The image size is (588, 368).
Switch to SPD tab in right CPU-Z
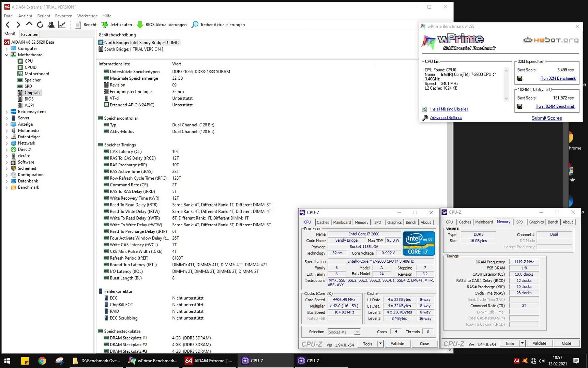pyautogui.click(x=519, y=222)
